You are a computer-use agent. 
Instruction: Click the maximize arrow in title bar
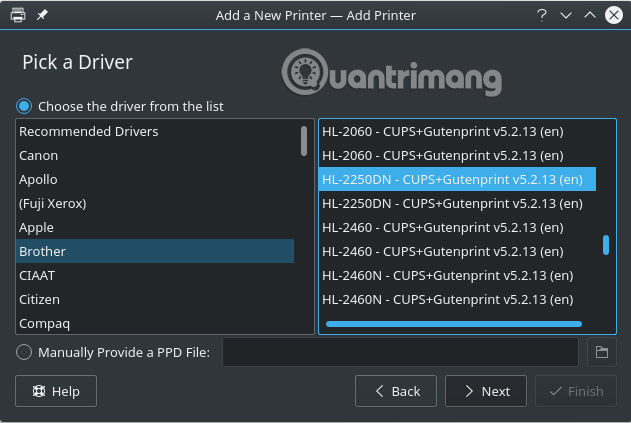590,16
